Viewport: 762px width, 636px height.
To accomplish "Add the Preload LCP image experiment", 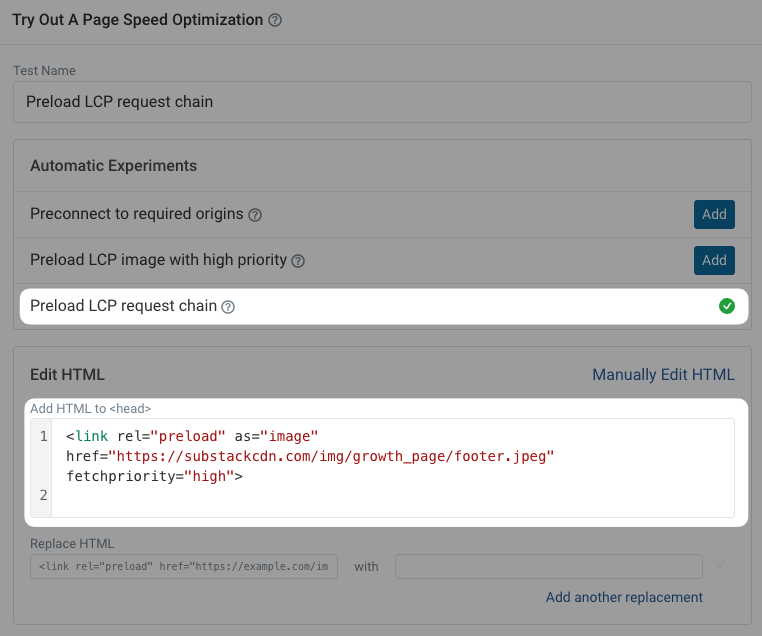I will [714, 260].
